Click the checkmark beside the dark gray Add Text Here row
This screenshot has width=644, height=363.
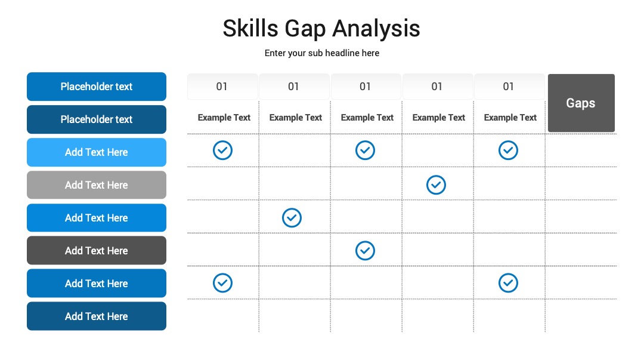tap(365, 251)
